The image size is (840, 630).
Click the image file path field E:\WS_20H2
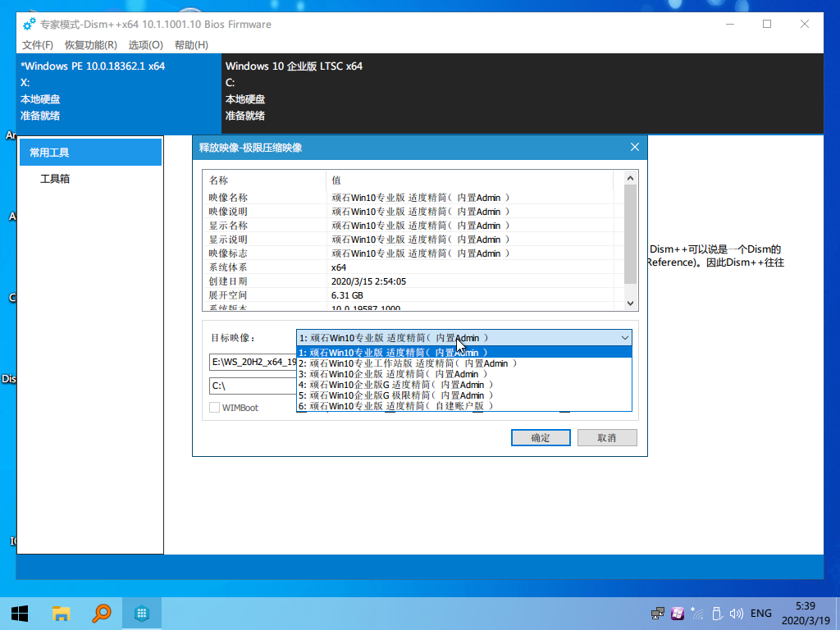253,362
